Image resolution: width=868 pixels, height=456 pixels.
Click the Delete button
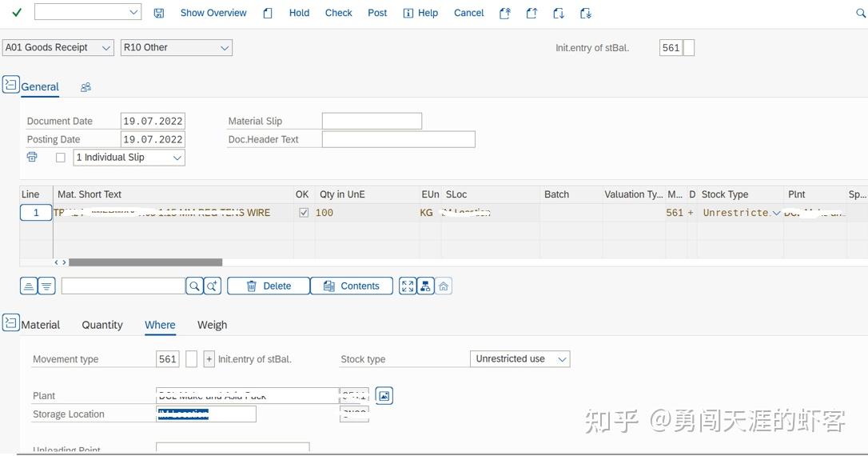point(269,286)
